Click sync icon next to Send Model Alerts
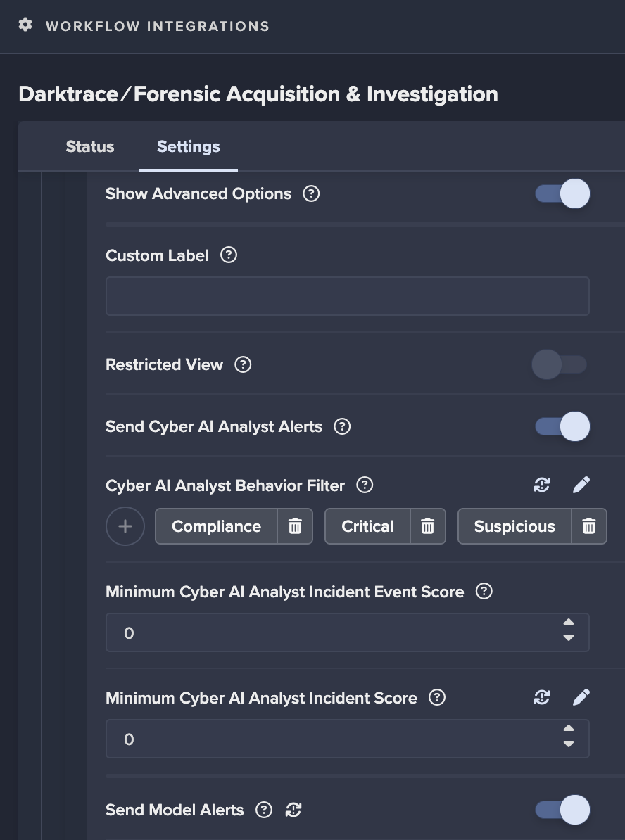Screen dimensions: 625x840 (293, 810)
